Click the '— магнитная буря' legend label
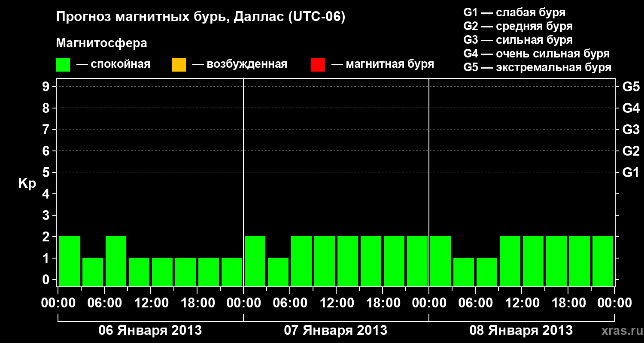The image size is (644, 343). tap(383, 65)
